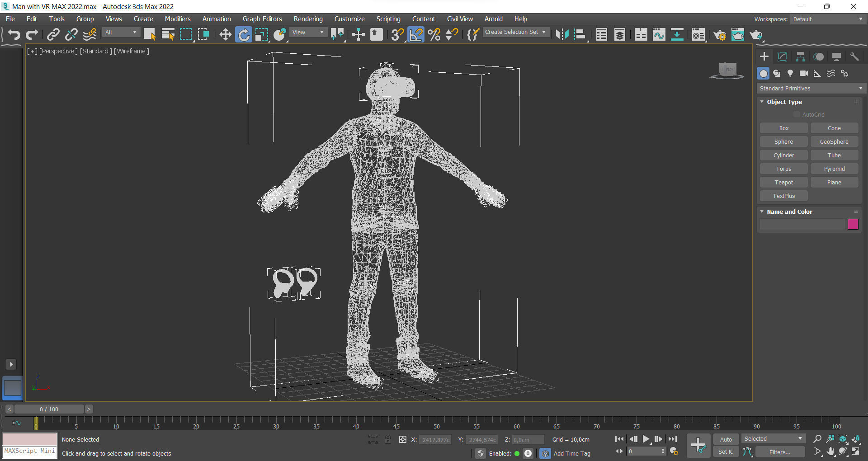Viewport: 868px width, 461px height.
Task: Click the time slider 0 / 100
Action: pyautogui.click(x=49, y=409)
